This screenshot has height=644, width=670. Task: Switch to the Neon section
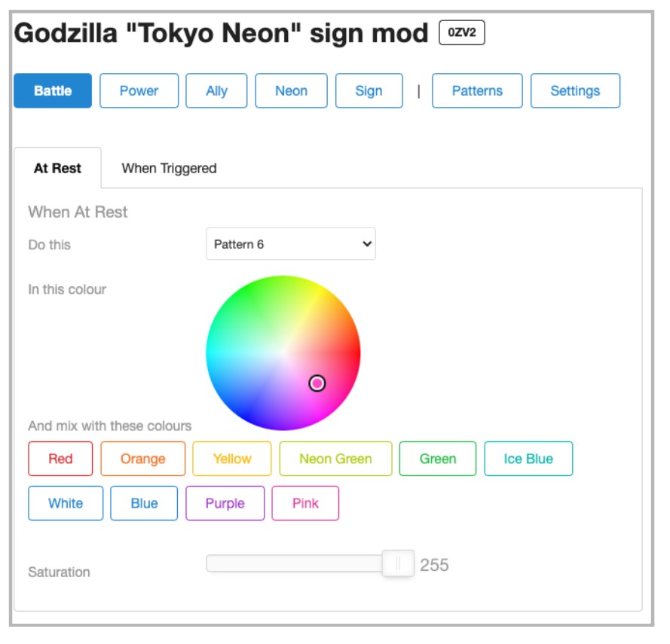[x=292, y=90]
